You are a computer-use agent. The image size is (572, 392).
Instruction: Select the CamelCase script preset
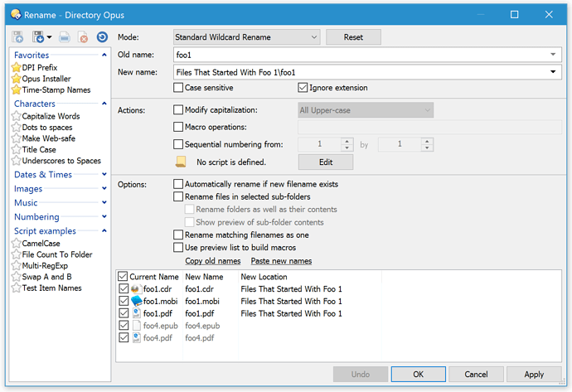click(41, 243)
